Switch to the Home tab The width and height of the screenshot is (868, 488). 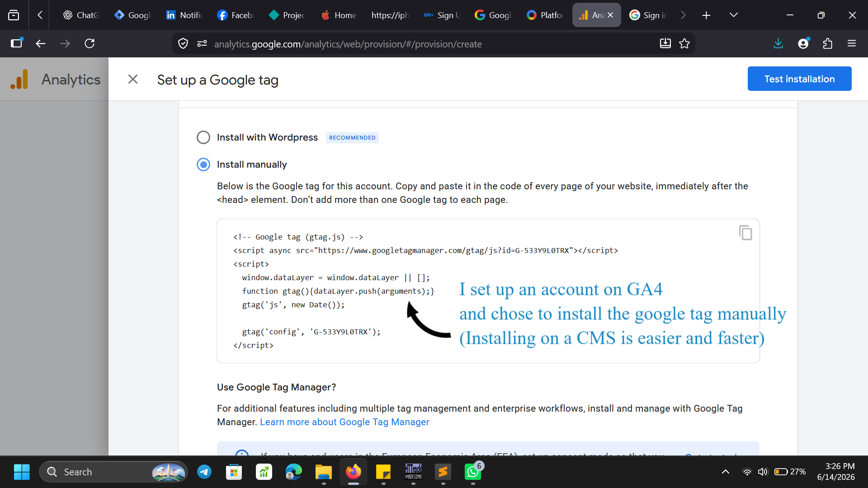pos(339,15)
